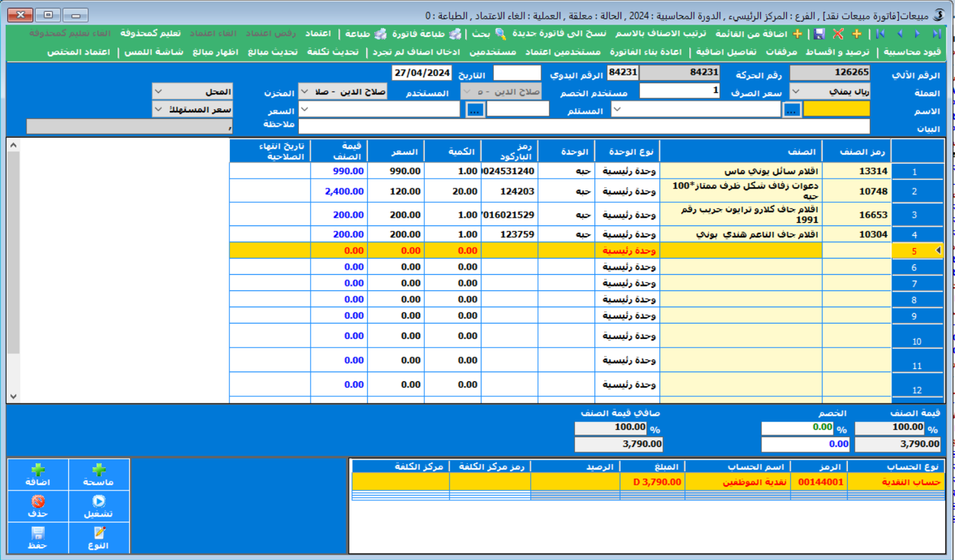This screenshot has width=955, height=560.
Task: Open ترصيد و اقساط in the toolbar
Action: click(x=837, y=52)
